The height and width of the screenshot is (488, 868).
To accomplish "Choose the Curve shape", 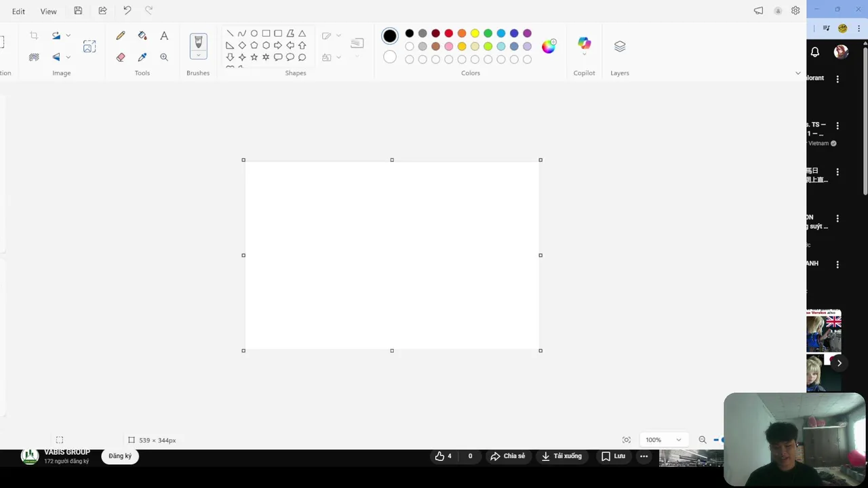I will [242, 33].
